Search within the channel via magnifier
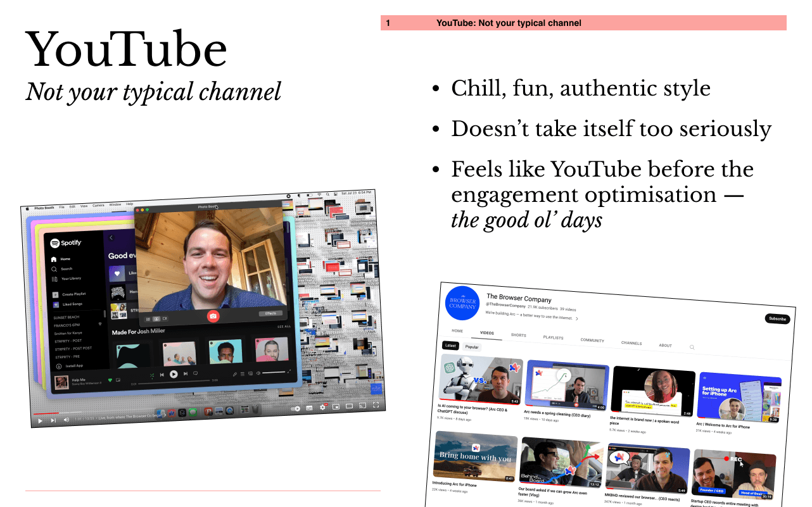812x507 pixels. [x=692, y=347]
